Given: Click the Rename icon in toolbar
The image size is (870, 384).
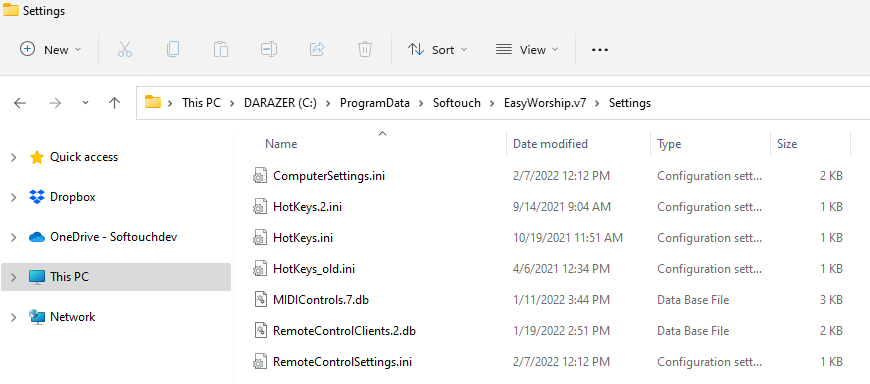Looking at the screenshot, I should (x=269, y=49).
